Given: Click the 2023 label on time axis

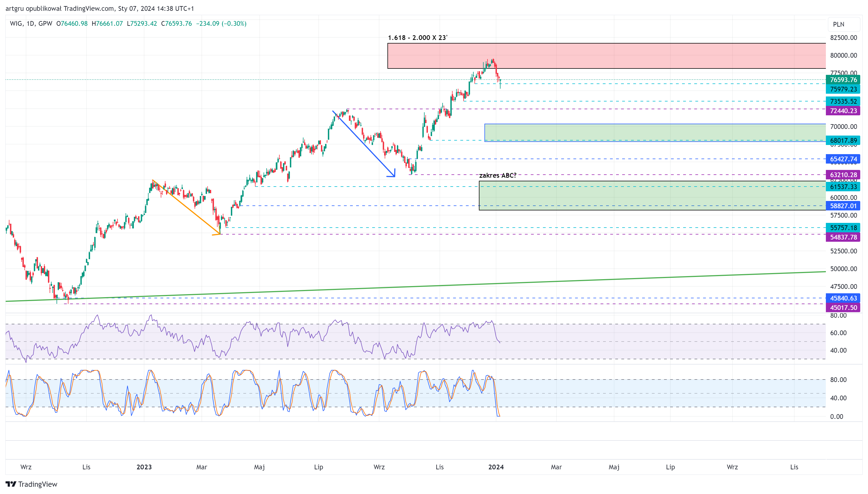Looking at the screenshot, I should pyautogui.click(x=144, y=467).
